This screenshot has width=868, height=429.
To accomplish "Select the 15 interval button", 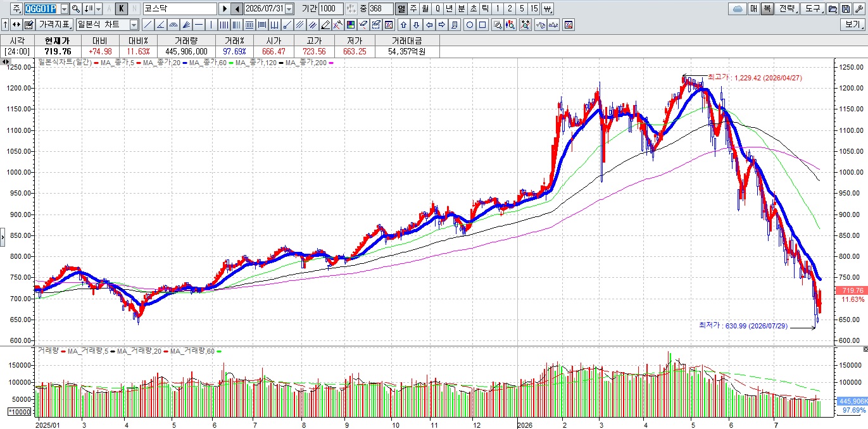I will 534,9.
